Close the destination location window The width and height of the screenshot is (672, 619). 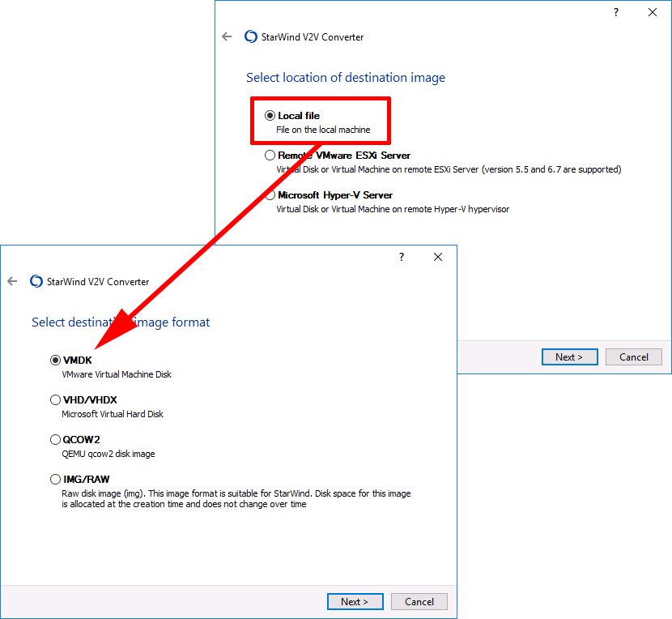[x=653, y=12]
